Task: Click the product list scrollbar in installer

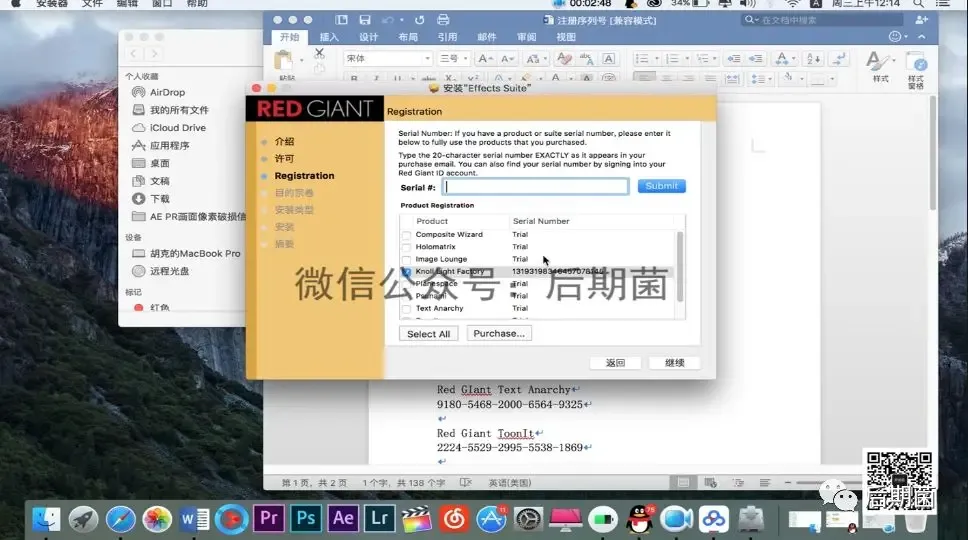Action: (x=680, y=267)
